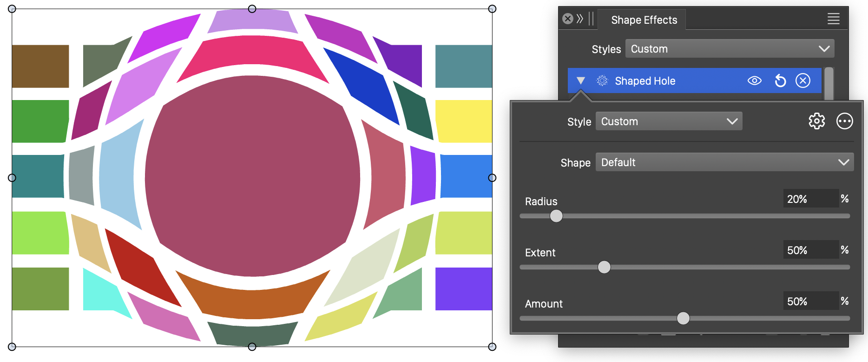Collapse panel with double chevron icon
The height and width of the screenshot is (362, 868).
[x=580, y=19]
